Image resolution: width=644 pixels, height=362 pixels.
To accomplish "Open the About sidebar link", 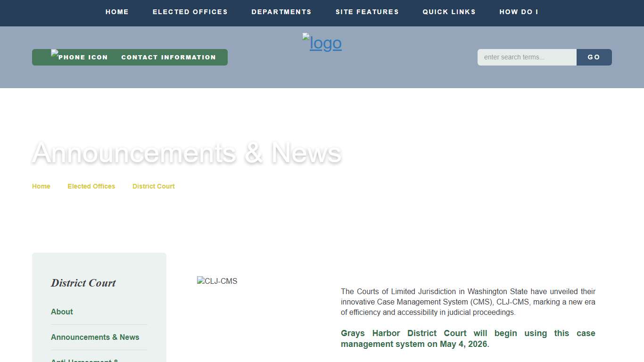I will tap(62, 312).
